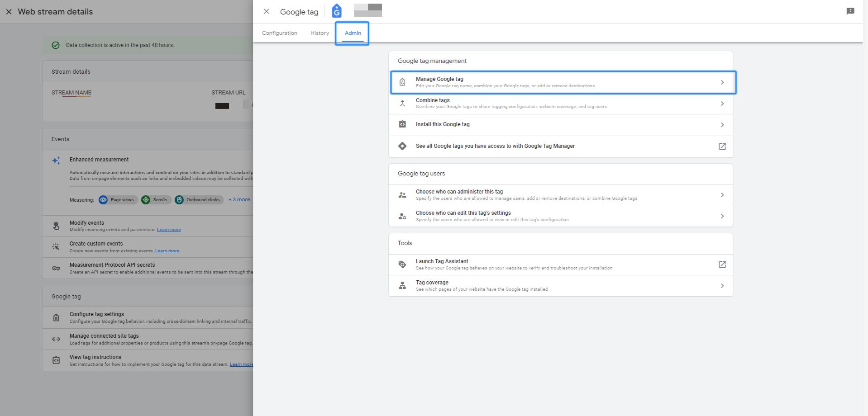868x416 pixels.
Task: Click the Install this Google tag icon
Action: tap(402, 124)
